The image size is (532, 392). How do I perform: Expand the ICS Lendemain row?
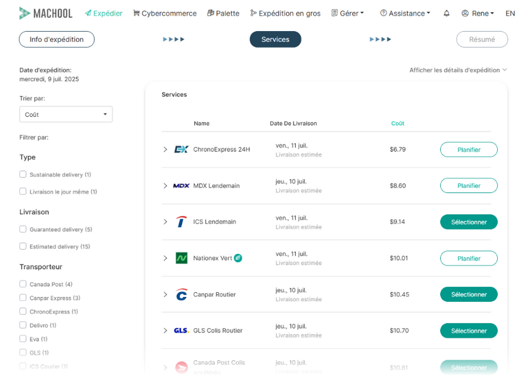point(165,222)
